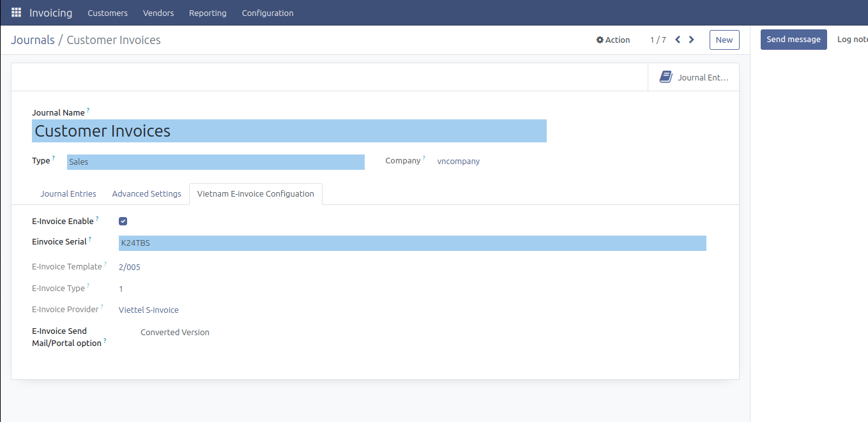Switch to the Journal Entries tab
This screenshot has height=422, width=868.
68,194
